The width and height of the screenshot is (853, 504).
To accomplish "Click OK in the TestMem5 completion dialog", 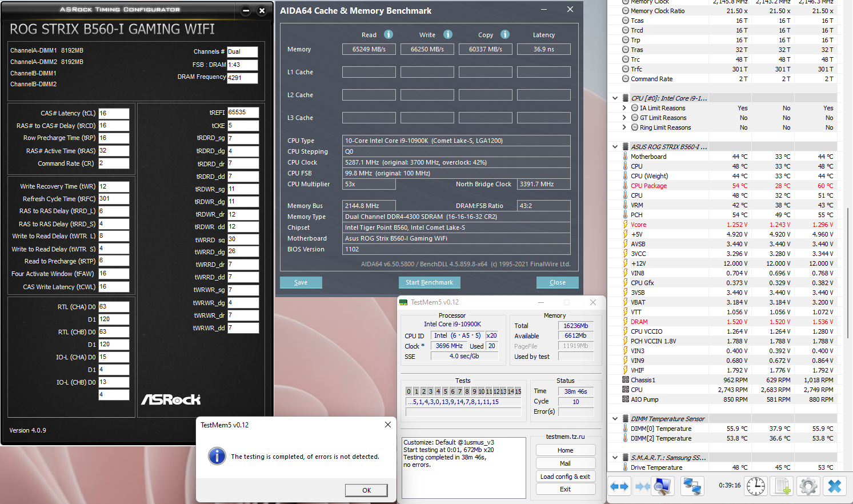I will click(366, 490).
